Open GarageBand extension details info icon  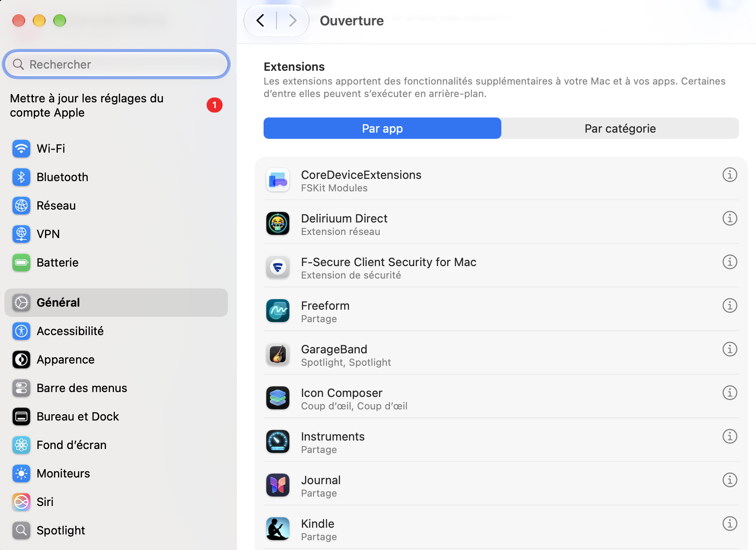point(729,349)
